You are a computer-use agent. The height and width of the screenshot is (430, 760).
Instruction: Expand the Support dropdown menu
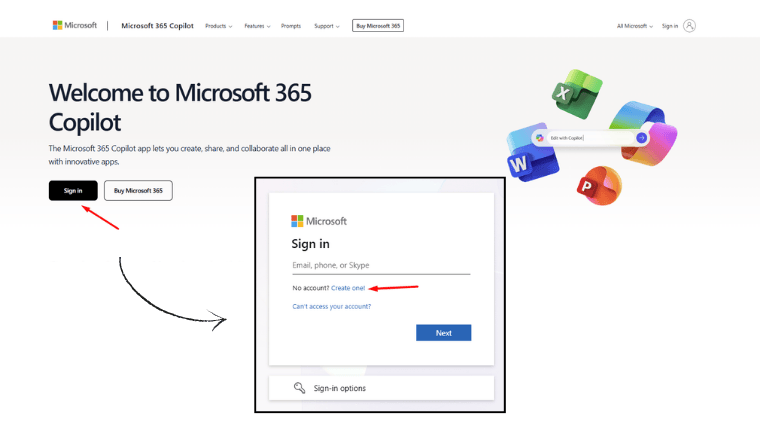pos(327,26)
